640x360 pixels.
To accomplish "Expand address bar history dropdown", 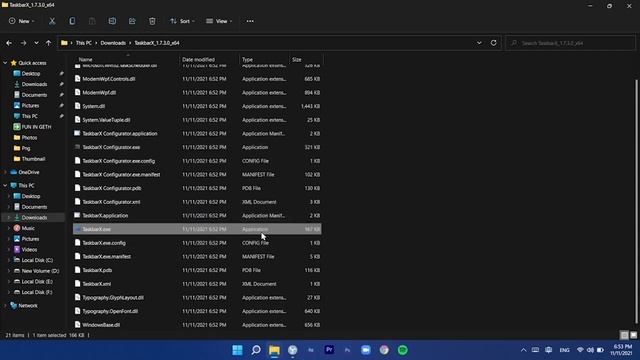I will tap(479, 43).
